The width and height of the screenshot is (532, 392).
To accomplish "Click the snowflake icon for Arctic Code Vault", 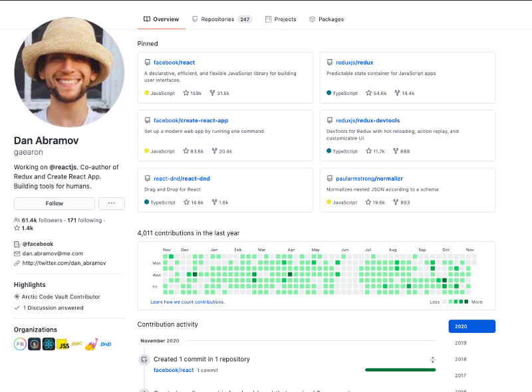I will [x=17, y=297].
